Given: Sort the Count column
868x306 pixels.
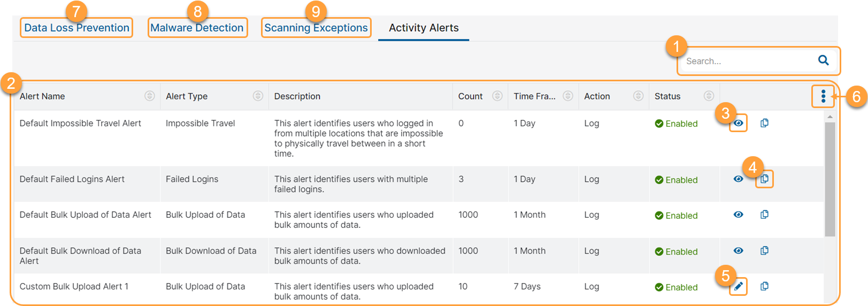Looking at the screenshot, I should (497, 96).
